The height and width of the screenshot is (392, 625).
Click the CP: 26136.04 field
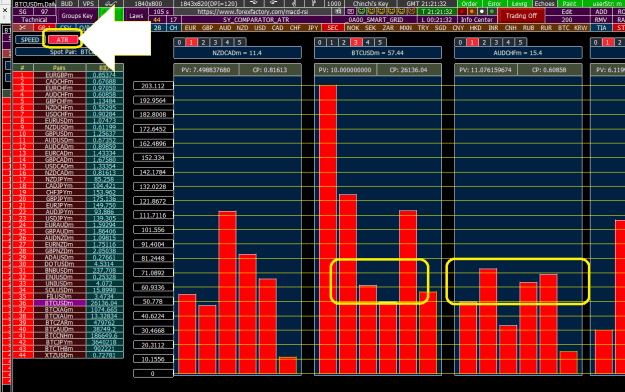[x=409, y=70]
